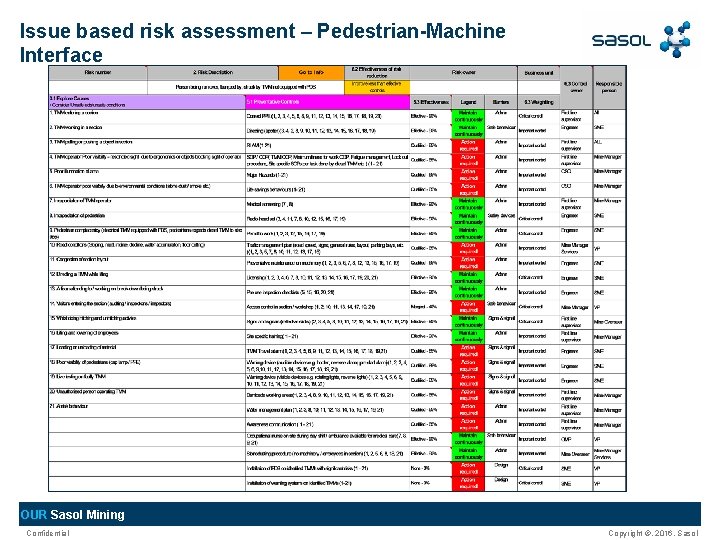Image resolution: width=720 pixels, height=540 pixels.
Task: Select the '5.2 Effectiveness' column header
Action: point(430,102)
